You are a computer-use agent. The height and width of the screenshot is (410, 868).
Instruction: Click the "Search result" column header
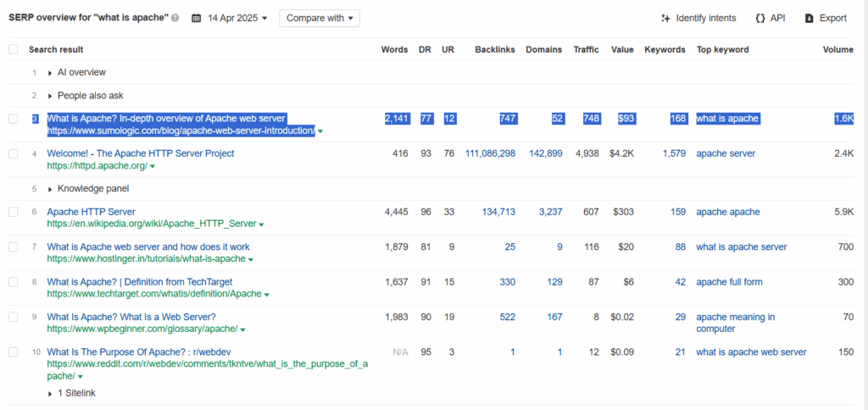(x=56, y=49)
